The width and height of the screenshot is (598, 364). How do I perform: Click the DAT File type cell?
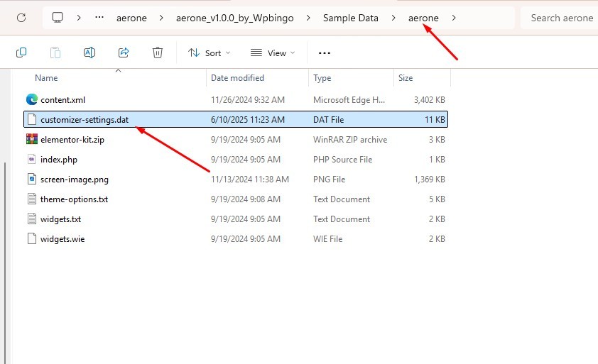pos(328,120)
